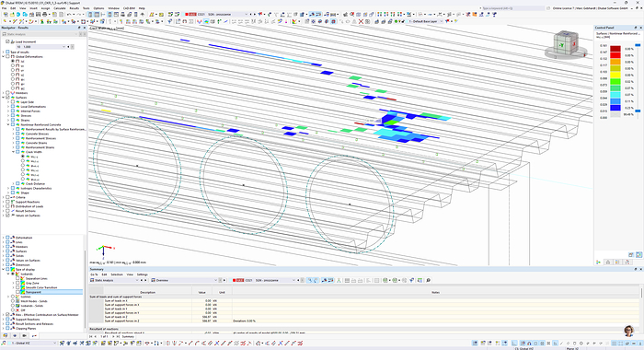
Task: Select the Summary sheet tab
Action: coord(128,336)
